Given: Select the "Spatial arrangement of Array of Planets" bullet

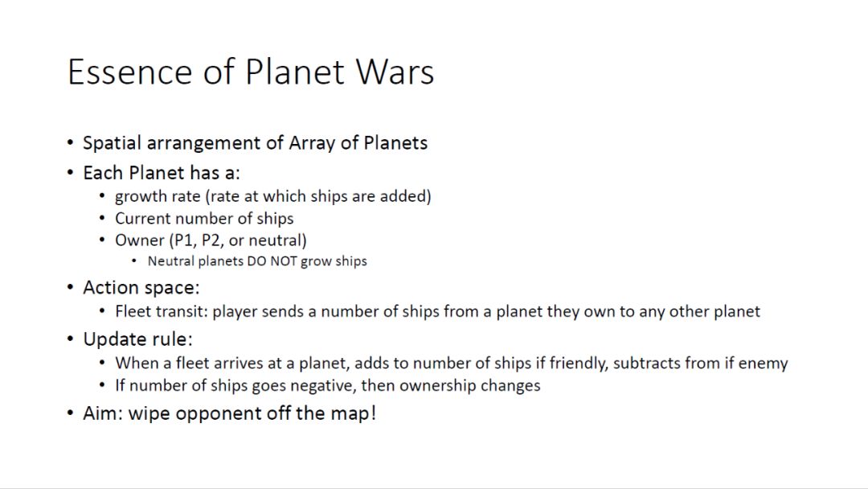Looking at the screenshot, I should (255, 143).
